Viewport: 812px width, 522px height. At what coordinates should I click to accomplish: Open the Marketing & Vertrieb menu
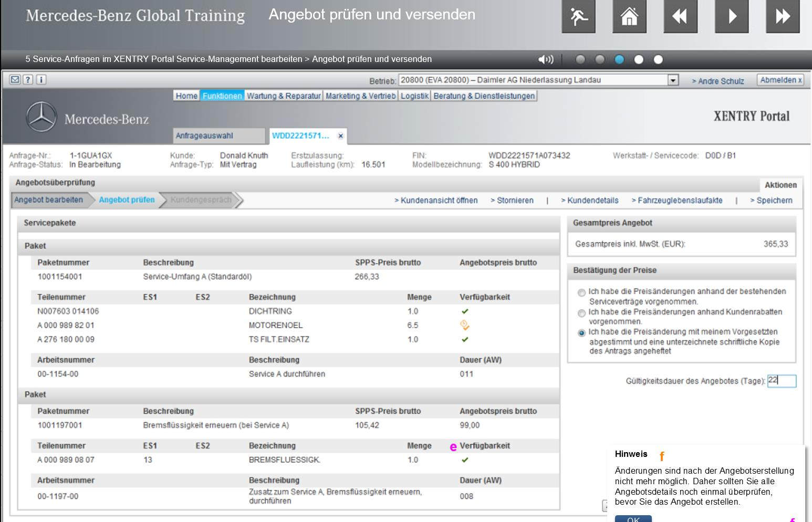click(360, 96)
